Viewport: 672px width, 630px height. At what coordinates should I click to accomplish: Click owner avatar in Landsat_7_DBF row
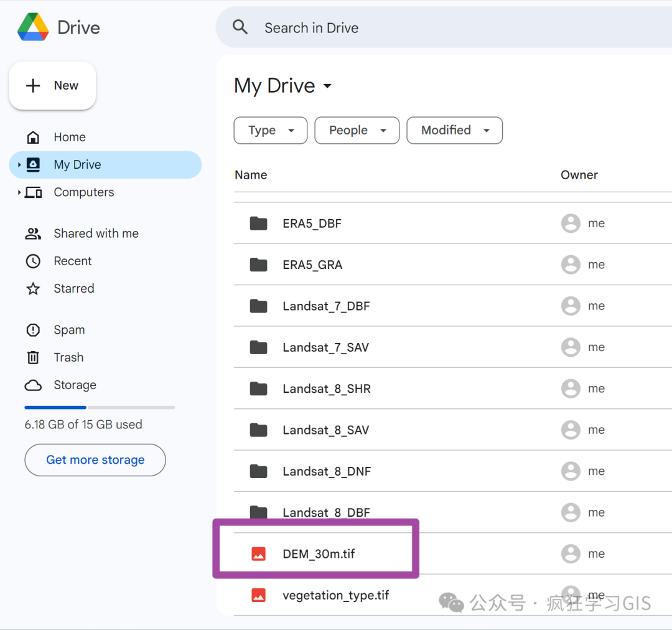coord(571,306)
